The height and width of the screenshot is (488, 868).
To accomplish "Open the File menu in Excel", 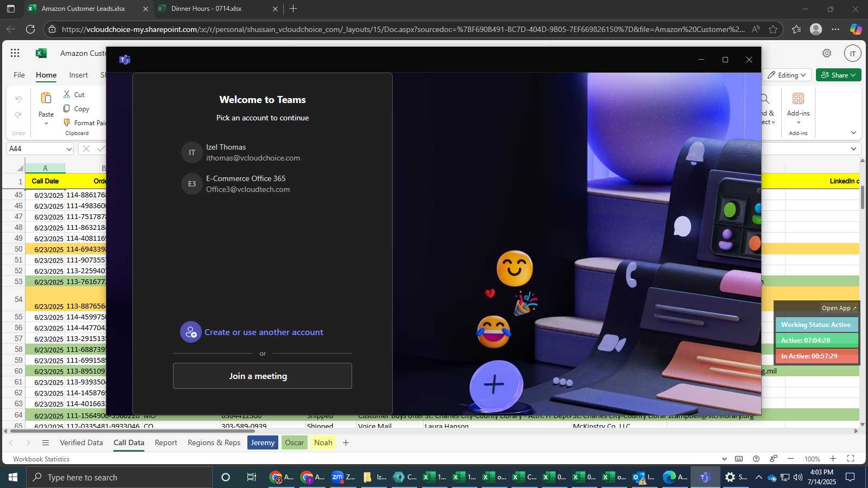I will coord(19,75).
